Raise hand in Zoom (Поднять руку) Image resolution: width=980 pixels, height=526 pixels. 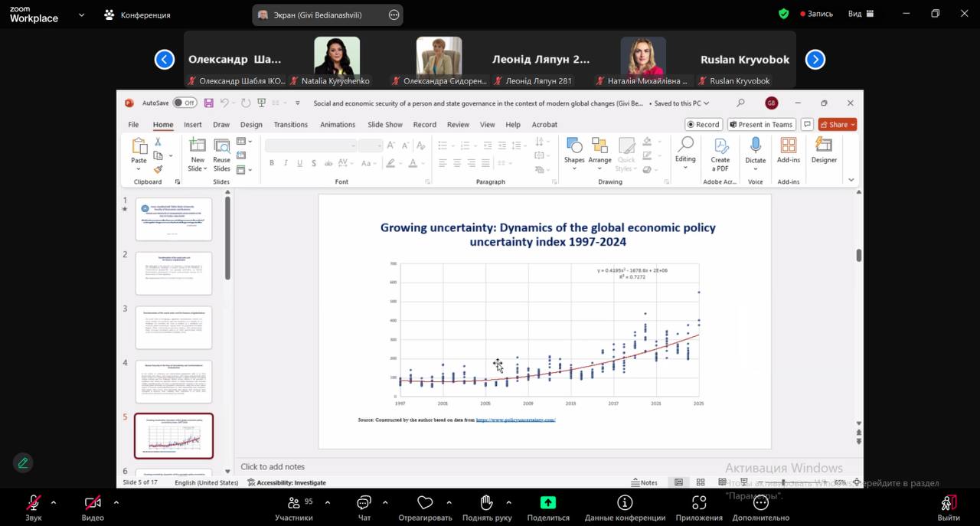tap(487, 508)
